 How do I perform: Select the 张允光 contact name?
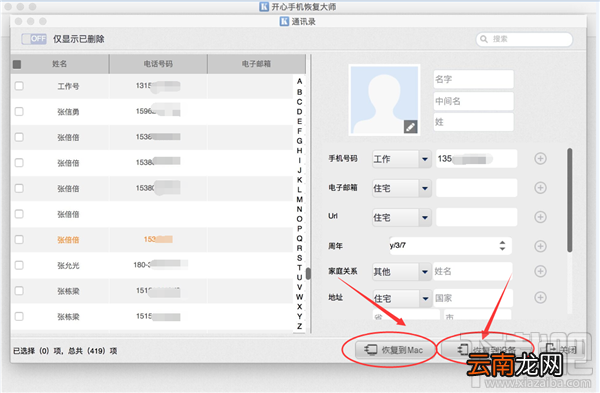[x=68, y=265]
